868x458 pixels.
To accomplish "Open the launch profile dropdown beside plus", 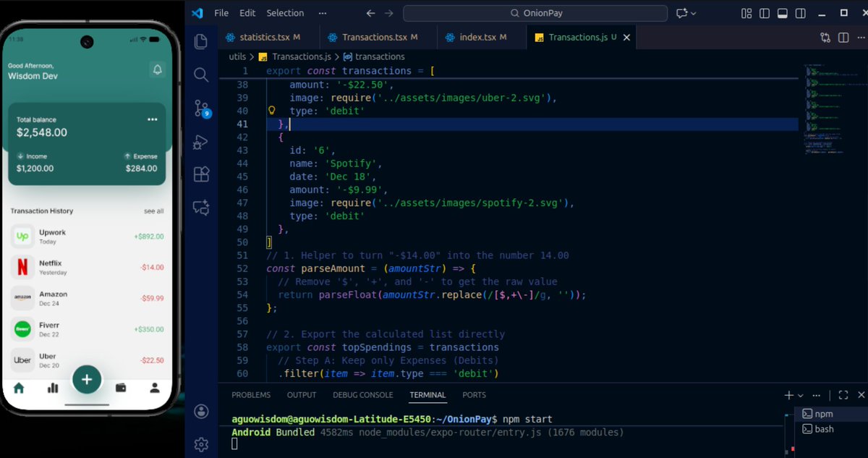I will (801, 396).
